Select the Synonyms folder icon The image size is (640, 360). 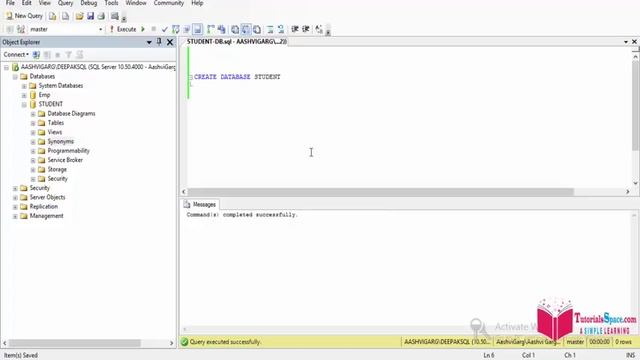(41, 142)
